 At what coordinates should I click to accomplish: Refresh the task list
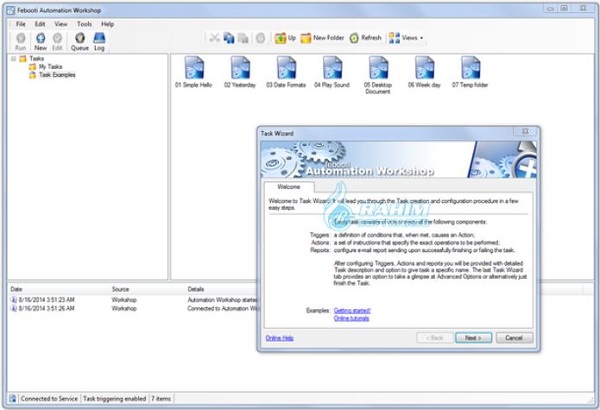click(365, 38)
